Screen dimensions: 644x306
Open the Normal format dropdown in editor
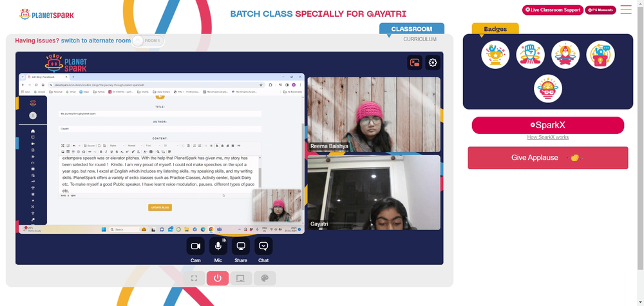tap(135, 146)
